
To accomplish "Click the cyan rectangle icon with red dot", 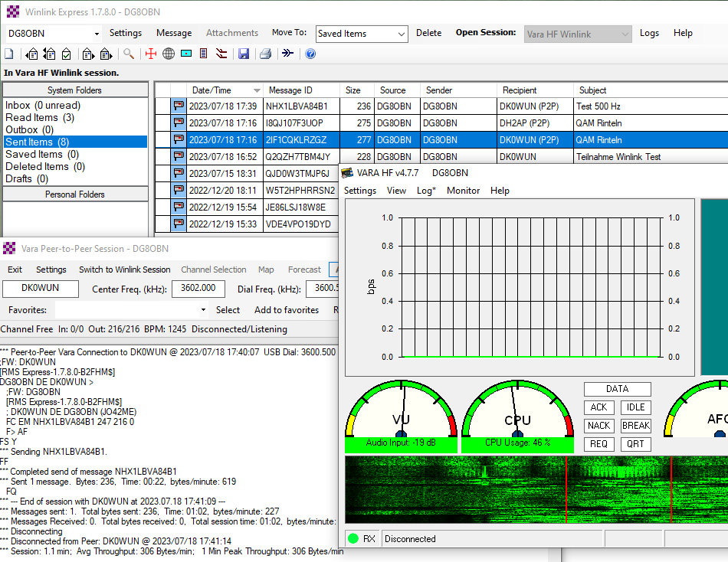I will (186, 54).
